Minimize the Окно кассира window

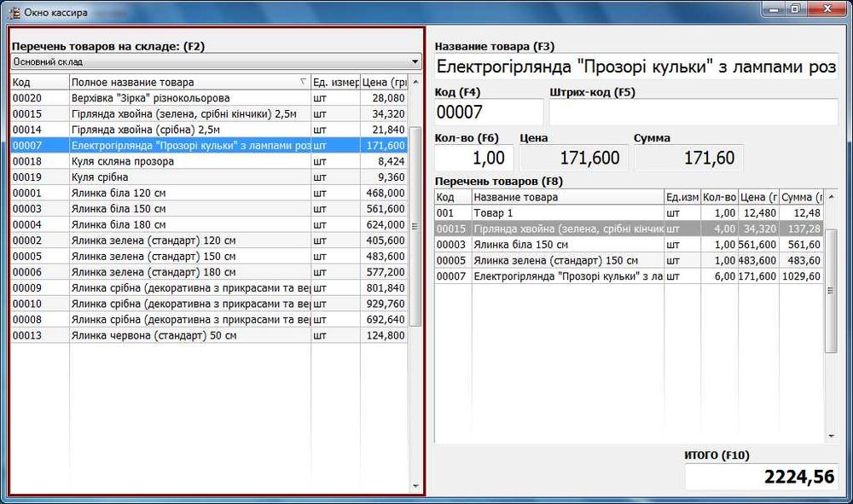click(x=775, y=9)
